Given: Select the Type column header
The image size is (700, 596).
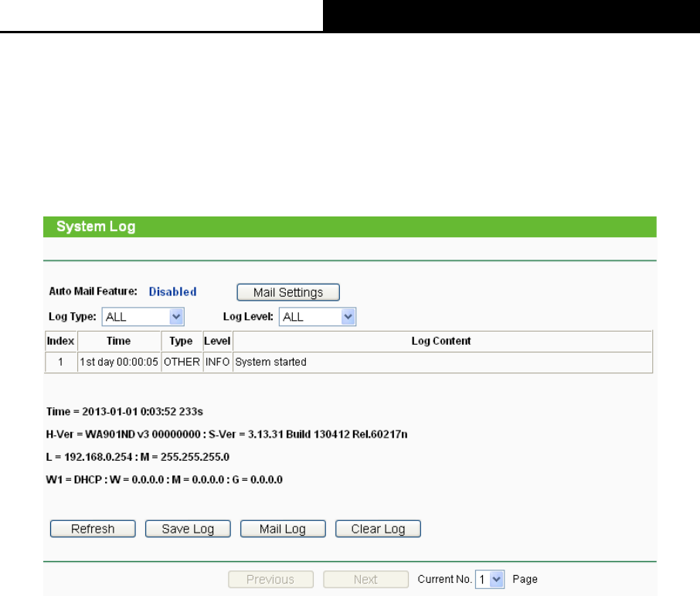Looking at the screenshot, I should coord(182,341).
